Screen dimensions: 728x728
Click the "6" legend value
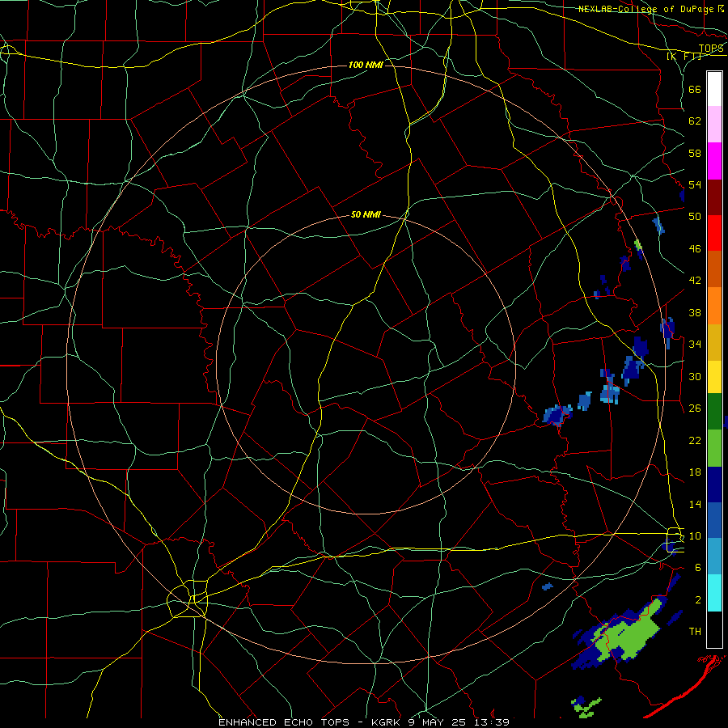[x=697, y=567]
